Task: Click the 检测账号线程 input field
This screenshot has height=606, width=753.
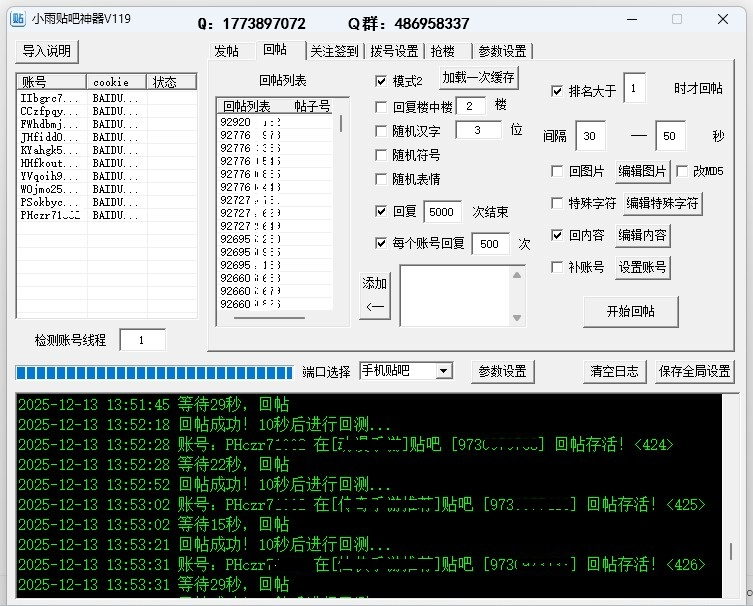Action: click(142, 340)
